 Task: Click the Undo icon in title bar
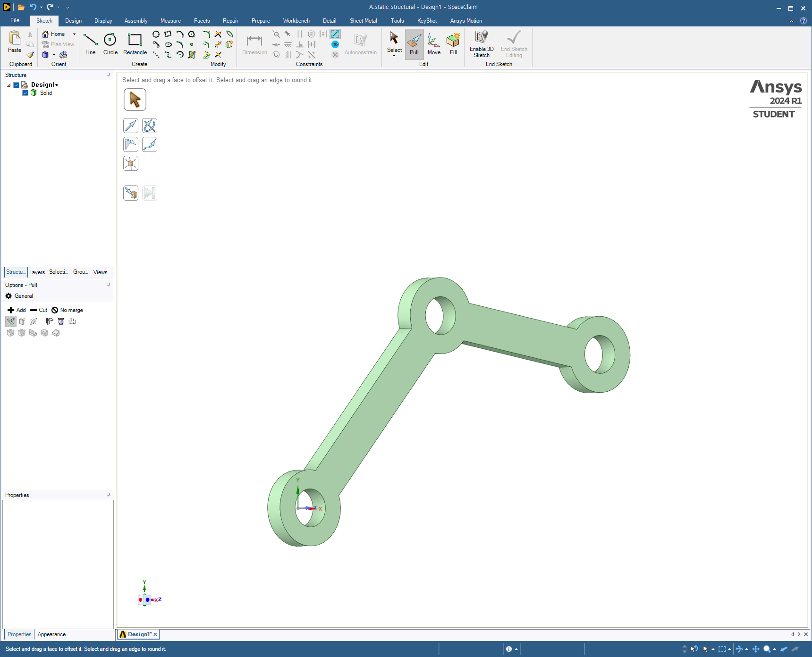pyautogui.click(x=33, y=7)
